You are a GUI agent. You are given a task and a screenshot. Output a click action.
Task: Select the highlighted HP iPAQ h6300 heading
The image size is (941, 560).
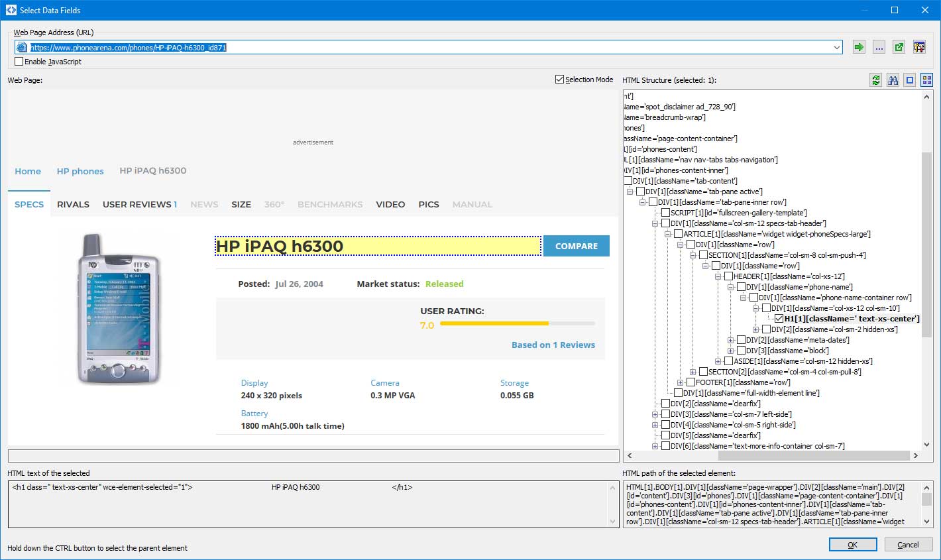[x=378, y=246]
